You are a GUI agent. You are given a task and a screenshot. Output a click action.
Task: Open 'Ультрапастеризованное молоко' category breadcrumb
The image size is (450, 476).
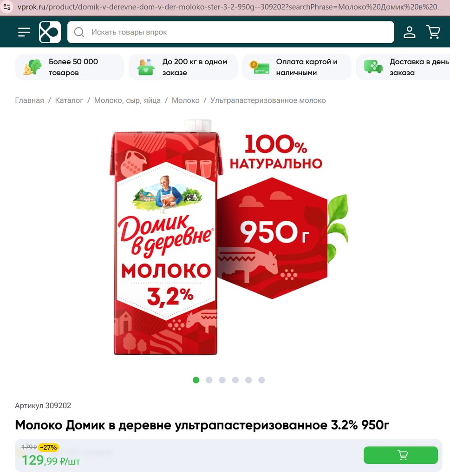pos(268,100)
